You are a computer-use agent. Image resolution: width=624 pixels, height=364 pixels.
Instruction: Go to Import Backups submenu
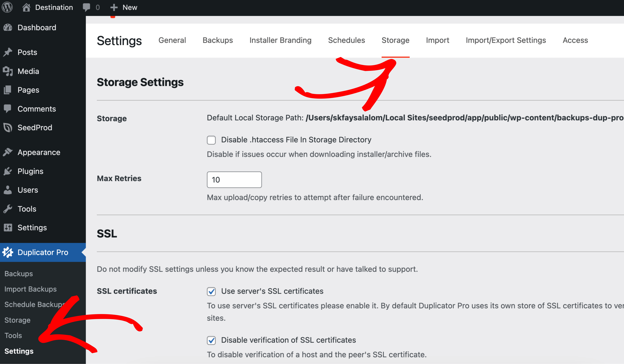30,289
